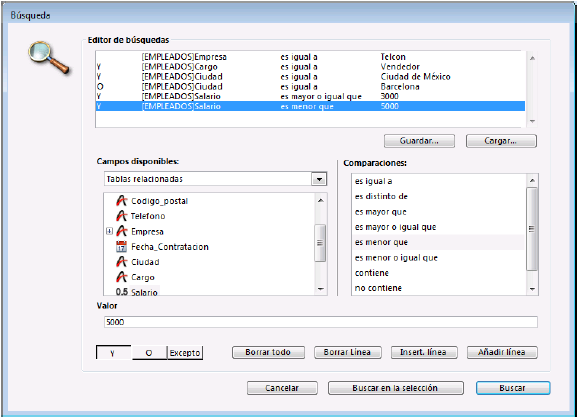Open the Tablas relacionadas dropdown
This screenshot has height=419, width=579.
(319, 179)
